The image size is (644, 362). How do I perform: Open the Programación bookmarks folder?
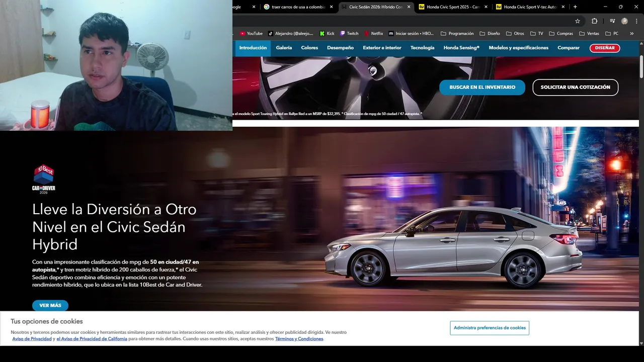pyautogui.click(x=457, y=34)
